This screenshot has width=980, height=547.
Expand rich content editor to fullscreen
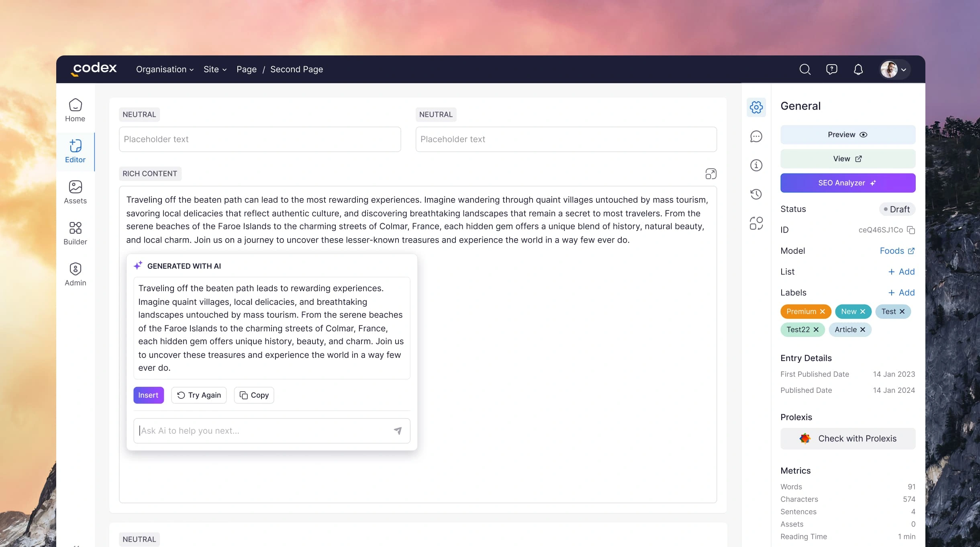coord(710,174)
